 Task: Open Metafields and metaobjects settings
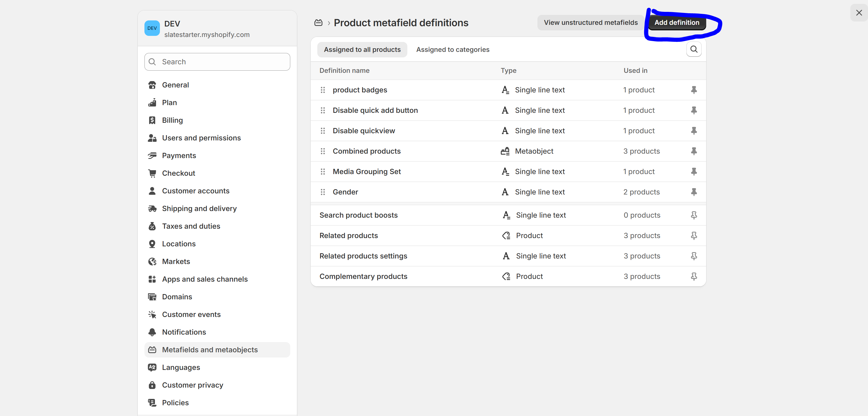tap(217, 350)
